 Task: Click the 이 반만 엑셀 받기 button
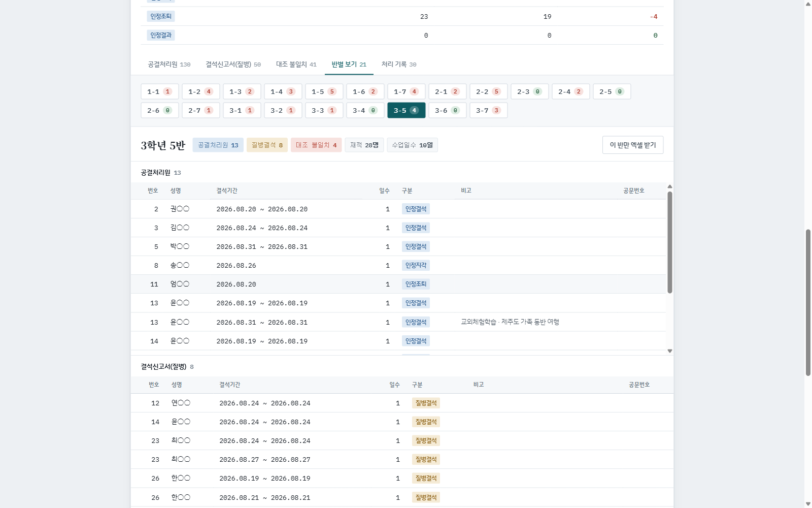tap(633, 145)
